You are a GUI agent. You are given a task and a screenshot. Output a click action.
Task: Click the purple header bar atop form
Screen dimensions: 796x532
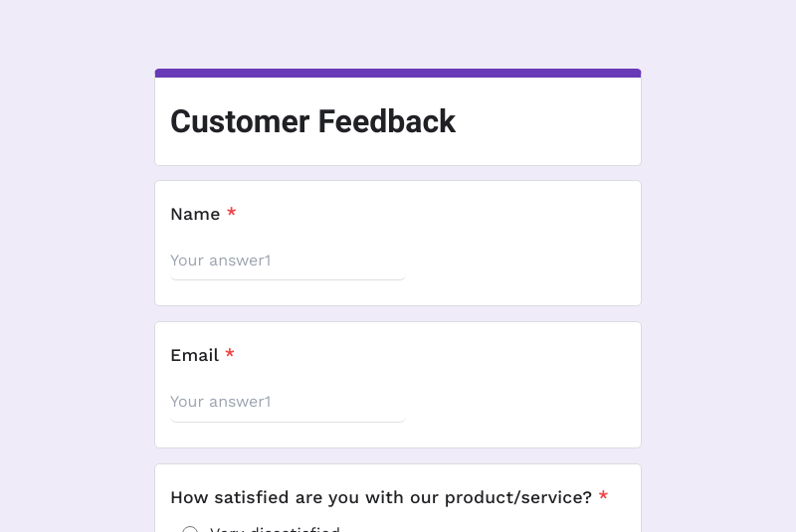[398, 73]
